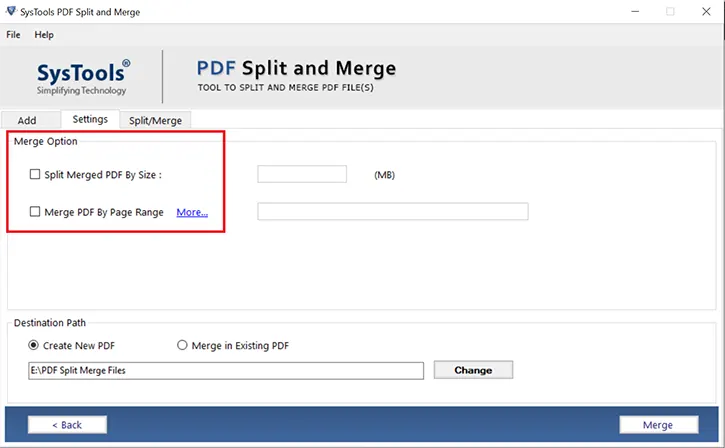Viewport: 725px width, 448px height.
Task: Click the PDF Split and Merge heading
Action: coord(296,68)
